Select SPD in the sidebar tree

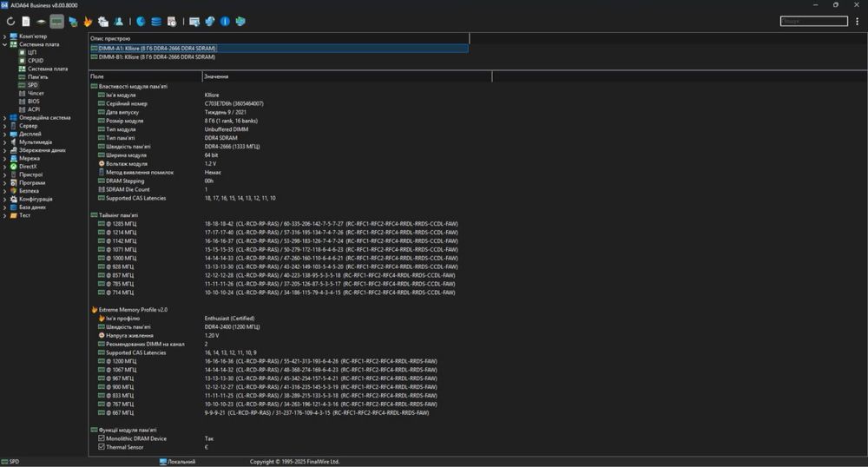(33, 85)
